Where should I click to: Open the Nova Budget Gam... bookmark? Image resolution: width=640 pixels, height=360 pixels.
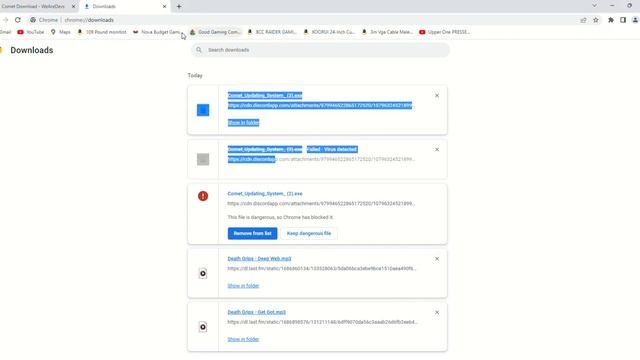coord(156,32)
